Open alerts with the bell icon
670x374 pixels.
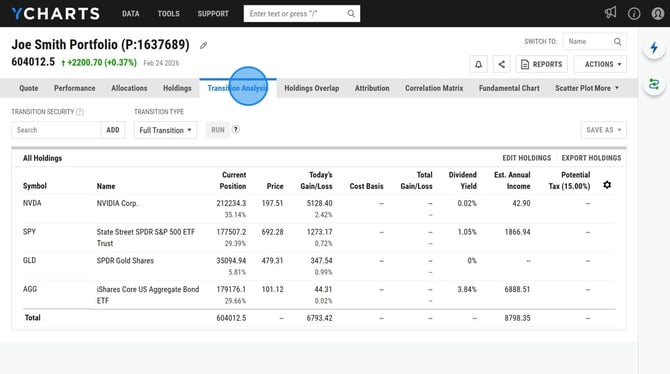coord(478,64)
